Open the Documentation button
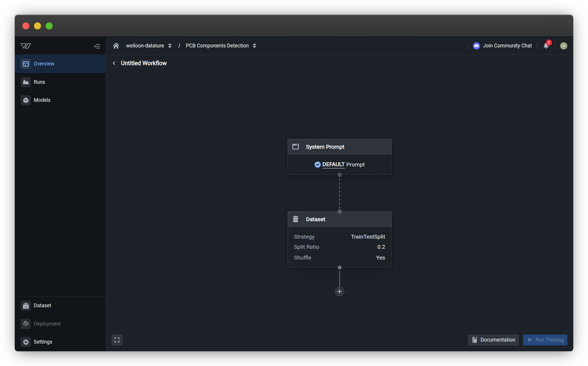Image resolution: width=588 pixels, height=366 pixels. click(493, 340)
